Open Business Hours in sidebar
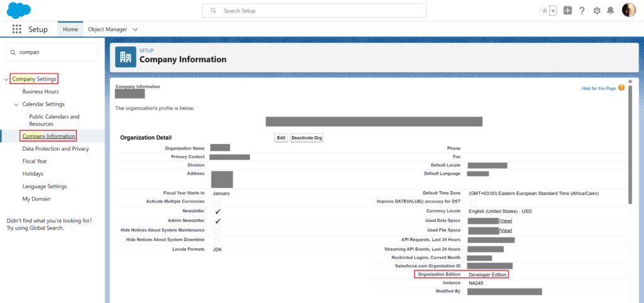Image resolution: width=644 pixels, height=303 pixels. coord(41,92)
